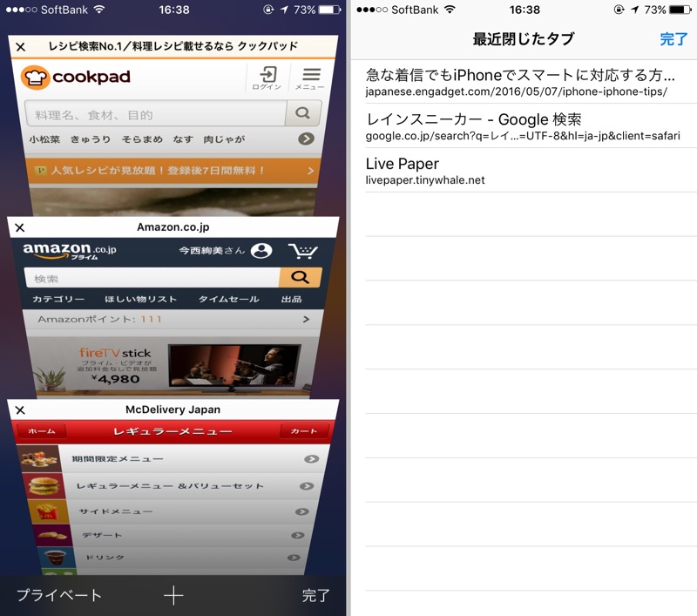Click the cookpad chef hat logo
The width and height of the screenshot is (697, 616).
coord(35,77)
